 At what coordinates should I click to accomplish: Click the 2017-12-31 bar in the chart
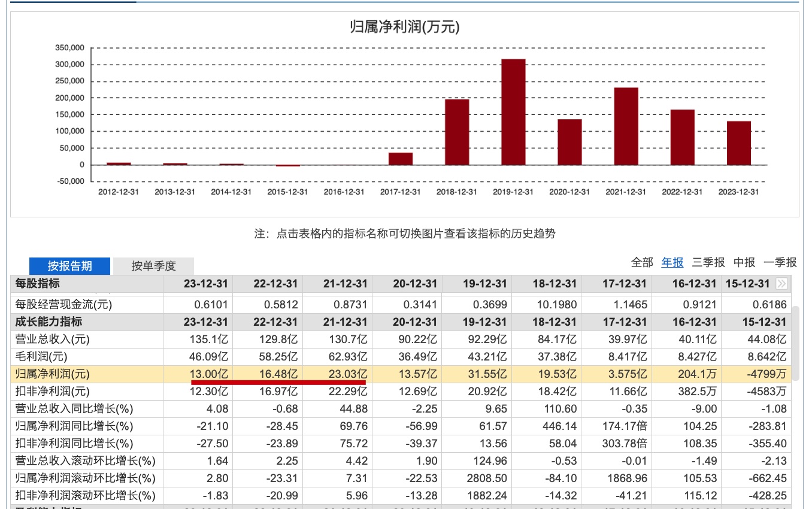click(401, 159)
